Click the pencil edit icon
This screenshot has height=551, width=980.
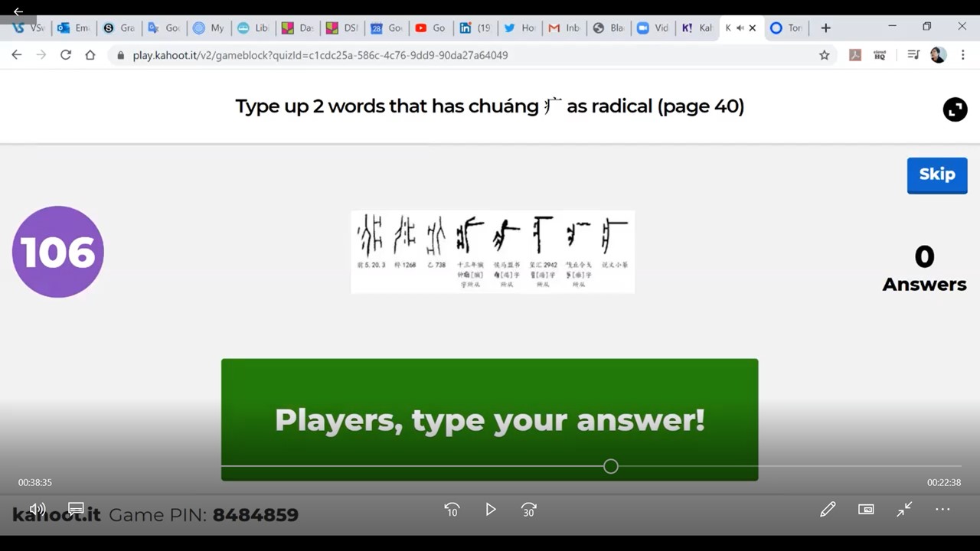828,510
